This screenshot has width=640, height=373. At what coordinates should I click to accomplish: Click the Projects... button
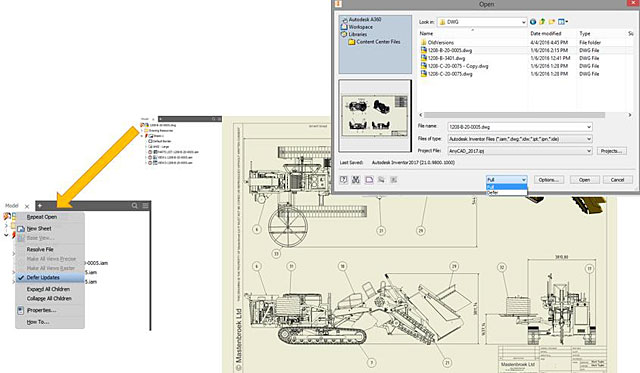[x=611, y=151]
